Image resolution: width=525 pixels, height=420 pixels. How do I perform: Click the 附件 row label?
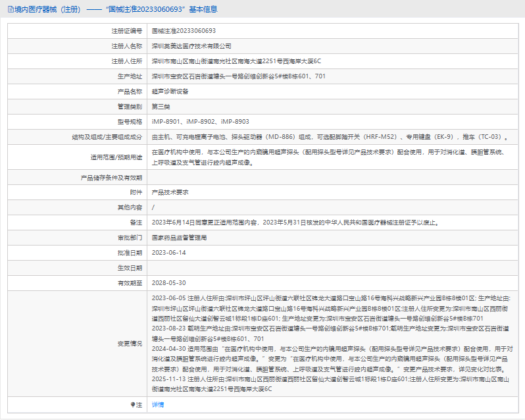[136, 192]
